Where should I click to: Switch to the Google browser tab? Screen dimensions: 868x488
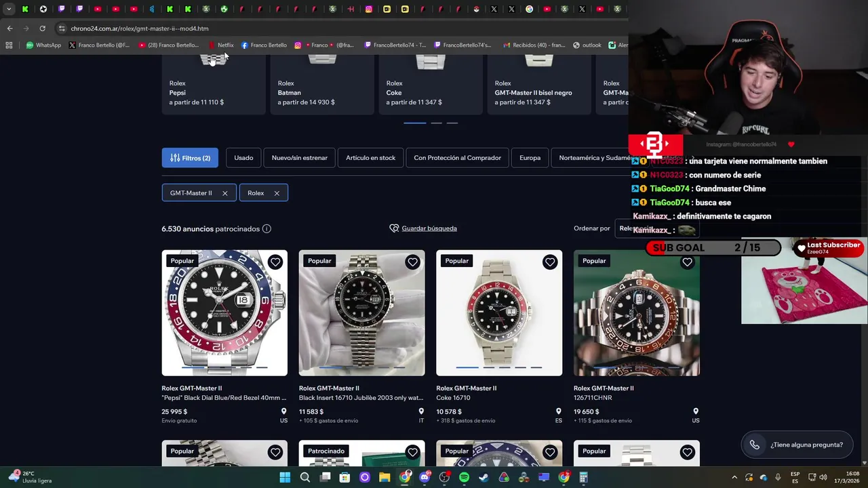coord(529,9)
